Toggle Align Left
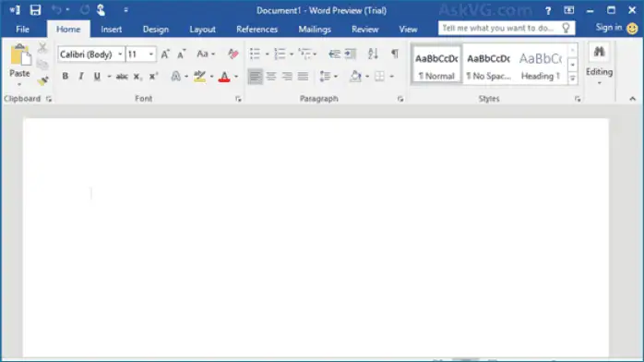 tap(255, 77)
